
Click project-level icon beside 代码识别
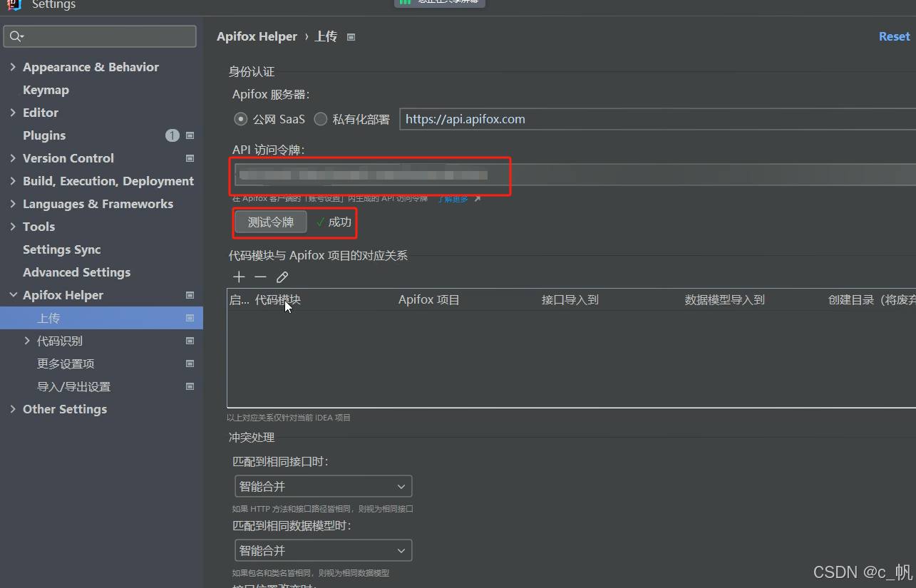tap(190, 341)
